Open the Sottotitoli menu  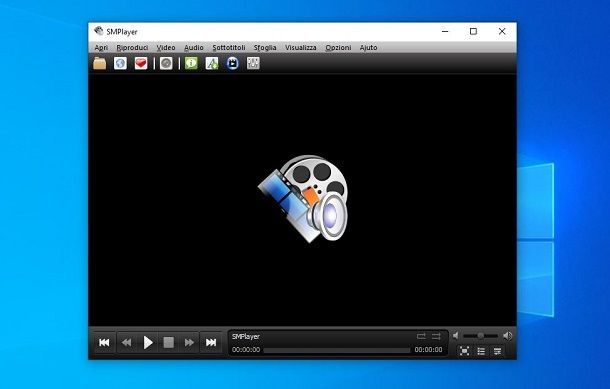pyautogui.click(x=229, y=47)
